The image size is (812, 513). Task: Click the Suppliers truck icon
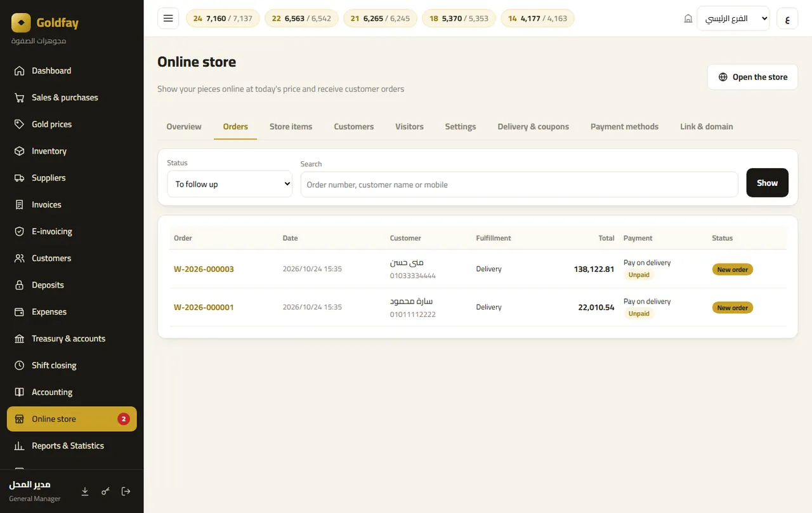pos(20,178)
